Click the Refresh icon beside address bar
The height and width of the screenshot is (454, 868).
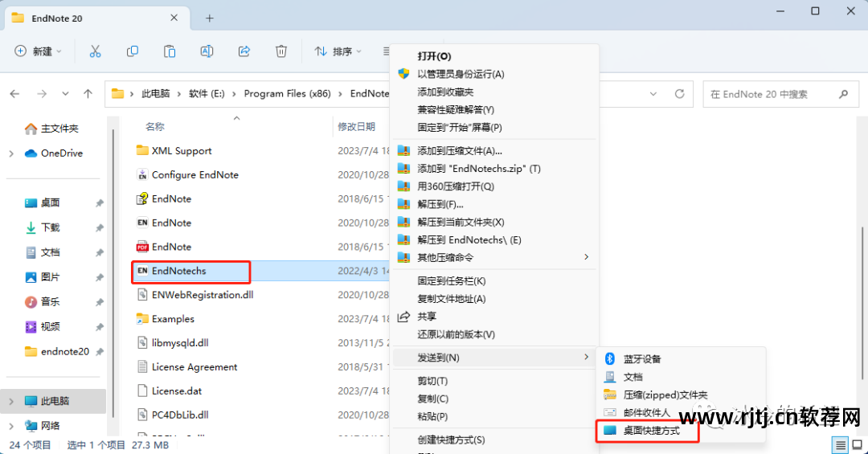(x=679, y=94)
